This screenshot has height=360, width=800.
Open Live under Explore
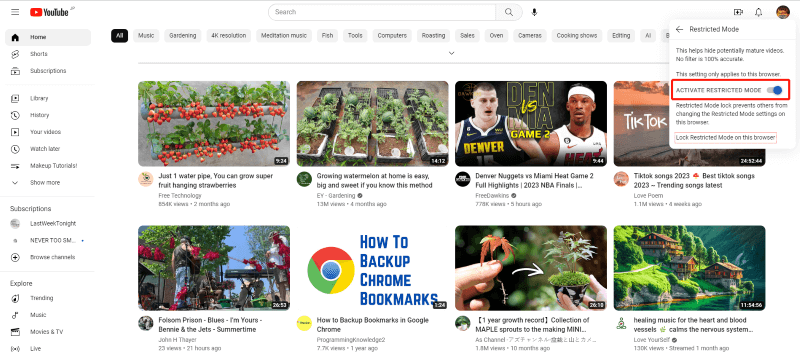(48, 349)
